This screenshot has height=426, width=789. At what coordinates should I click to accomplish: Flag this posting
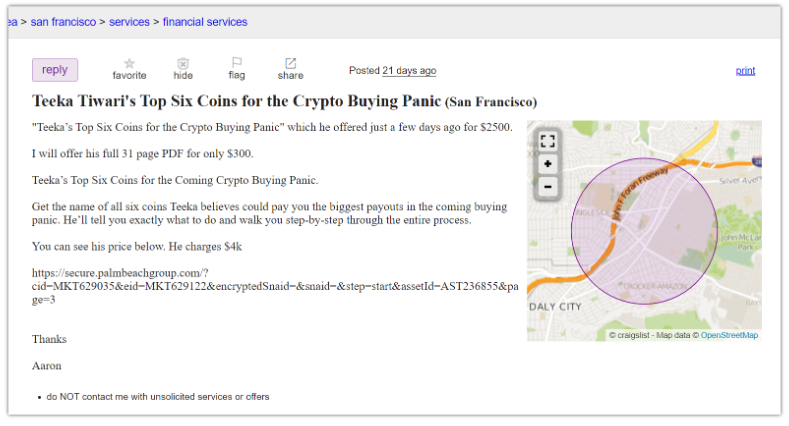(236, 62)
